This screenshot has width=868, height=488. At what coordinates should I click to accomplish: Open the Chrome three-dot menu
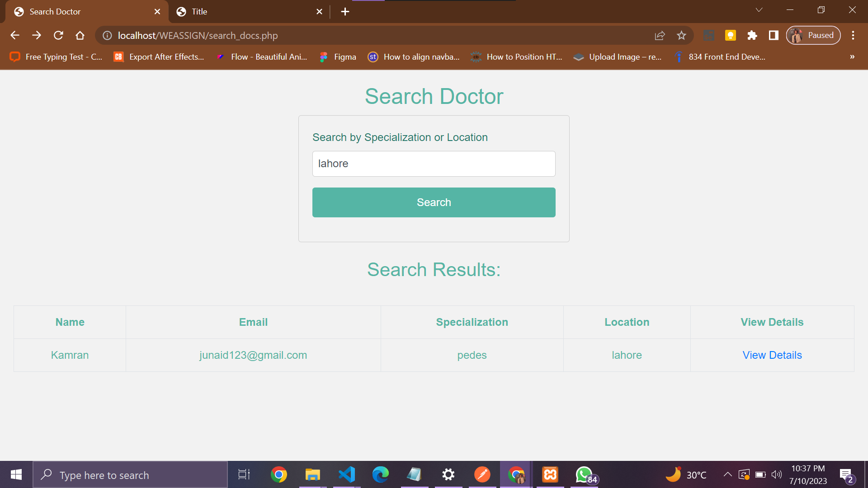853,35
